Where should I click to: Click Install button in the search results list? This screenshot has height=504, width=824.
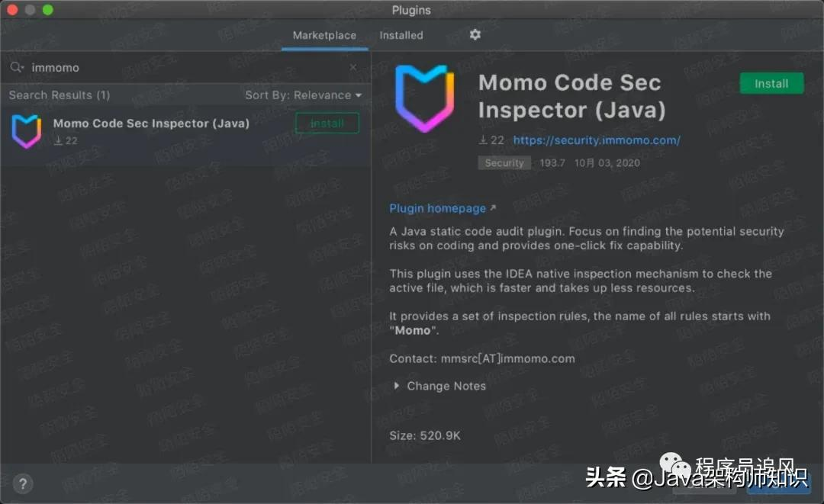click(x=327, y=123)
